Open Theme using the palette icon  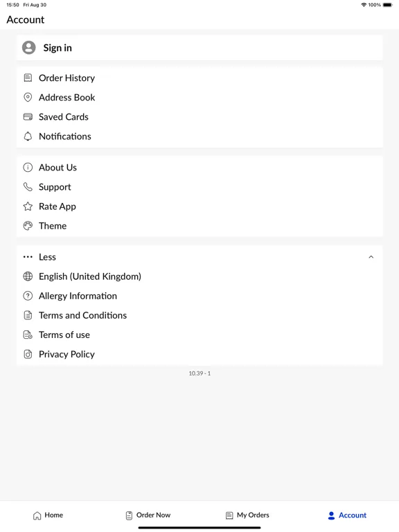coord(28,226)
